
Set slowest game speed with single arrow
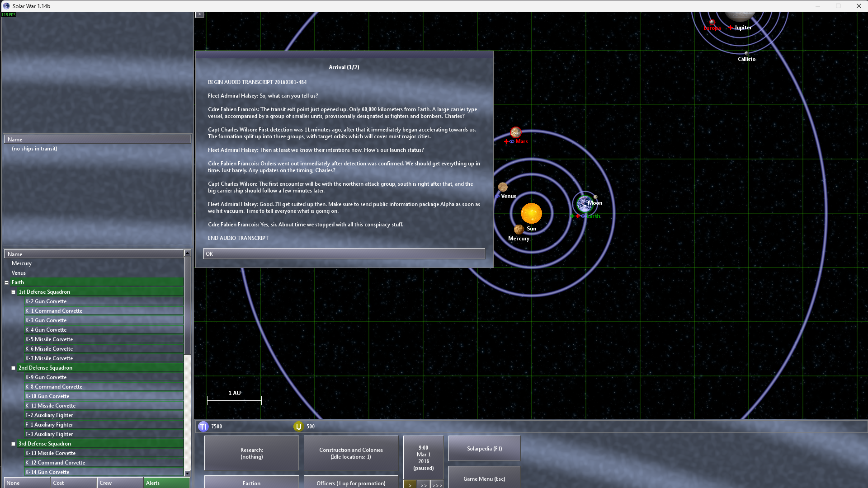410,485
